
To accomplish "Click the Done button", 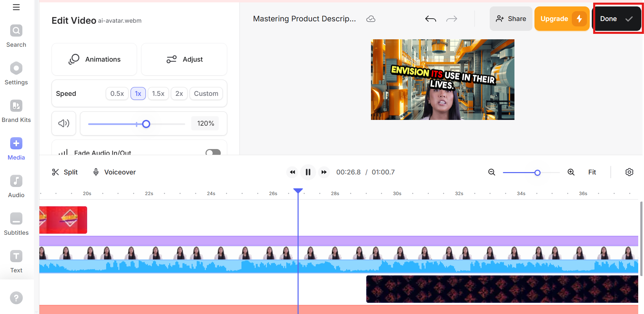I will [x=617, y=19].
